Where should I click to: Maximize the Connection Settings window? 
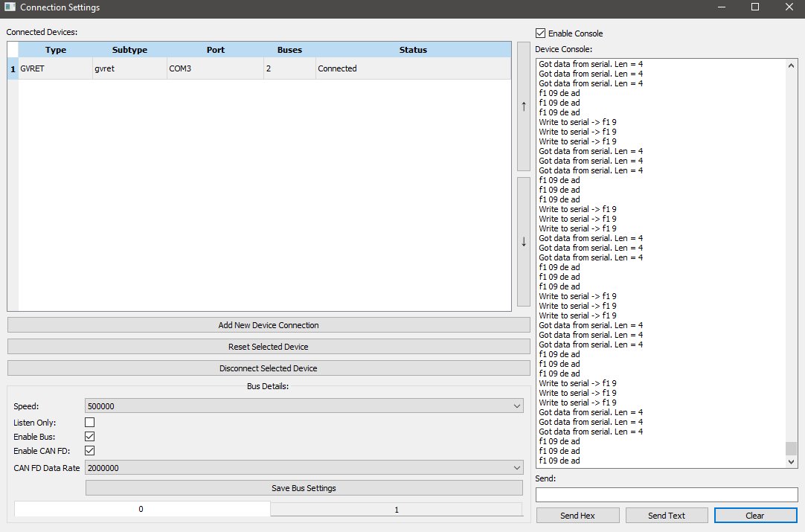[755, 7]
